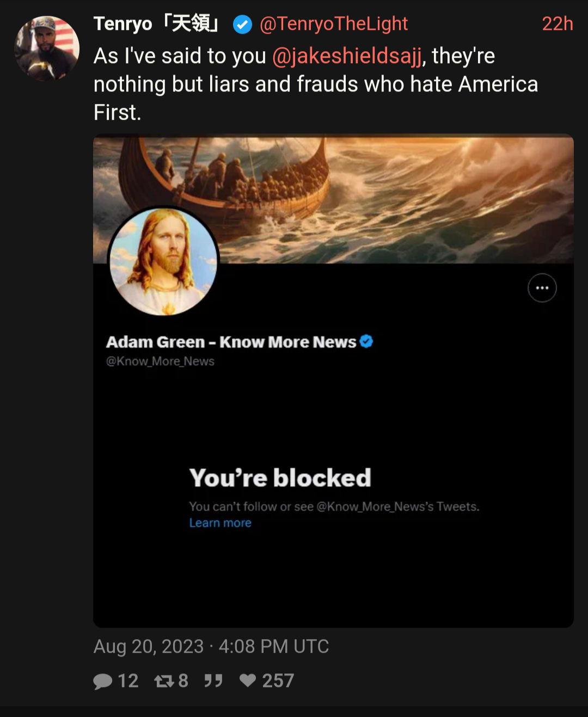Open Tenryo's profile picture avatar
Image resolution: width=588 pixels, height=717 pixels.
(47, 48)
